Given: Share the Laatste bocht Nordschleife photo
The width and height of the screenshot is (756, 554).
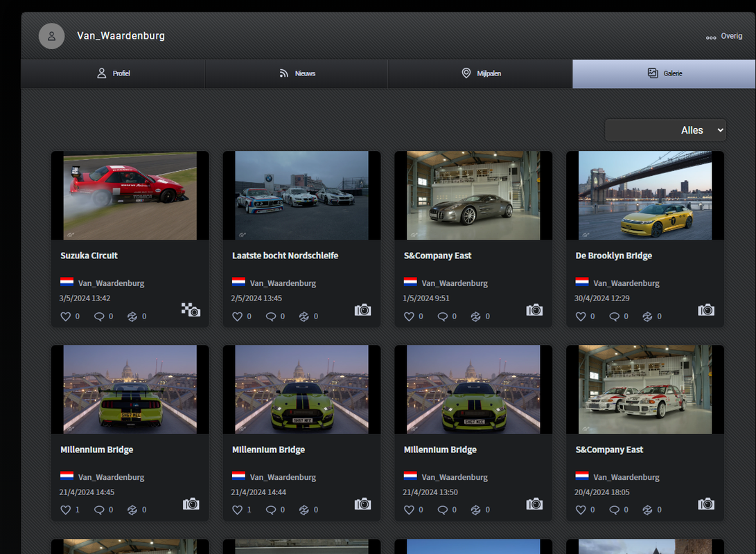Looking at the screenshot, I should (x=304, y=316).
